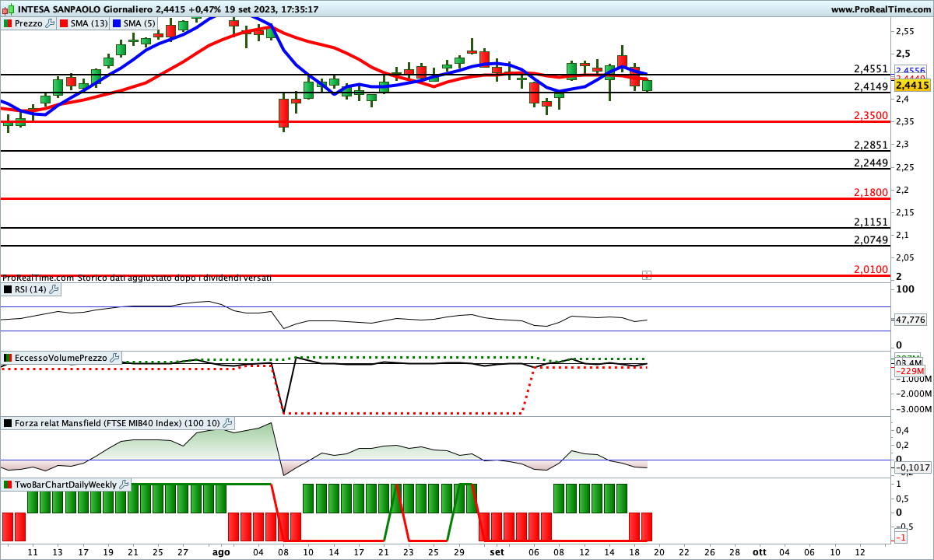Click the ProRealTime.com dividend adjustment notice text
Viewport: 934px width, 560px height.
pos(136,278)
